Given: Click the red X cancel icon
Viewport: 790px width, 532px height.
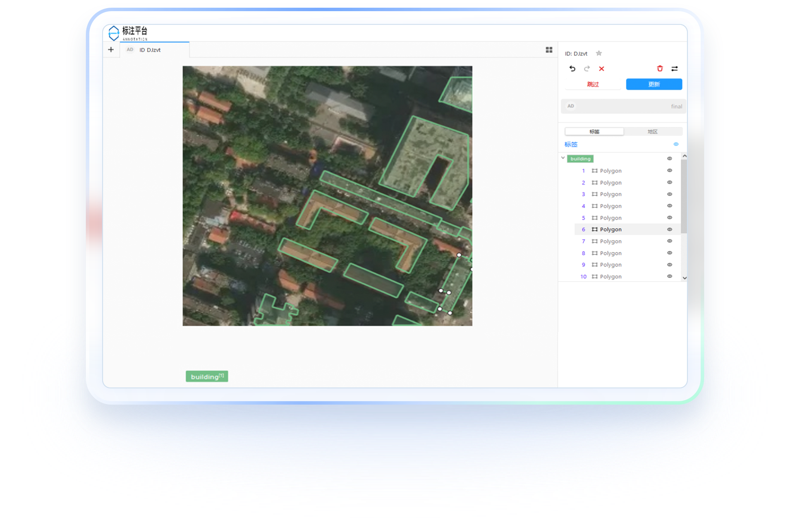Looking at the screenshot, I should point(602,69).
